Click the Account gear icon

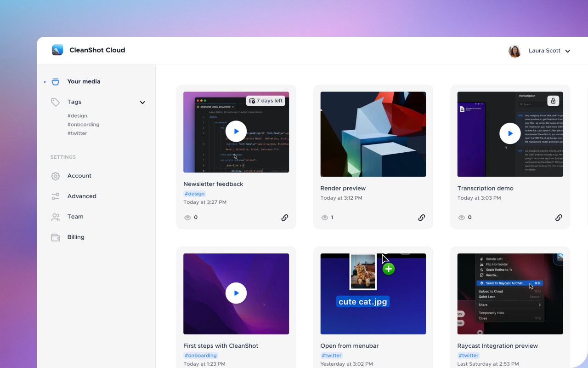click(56, 176)
